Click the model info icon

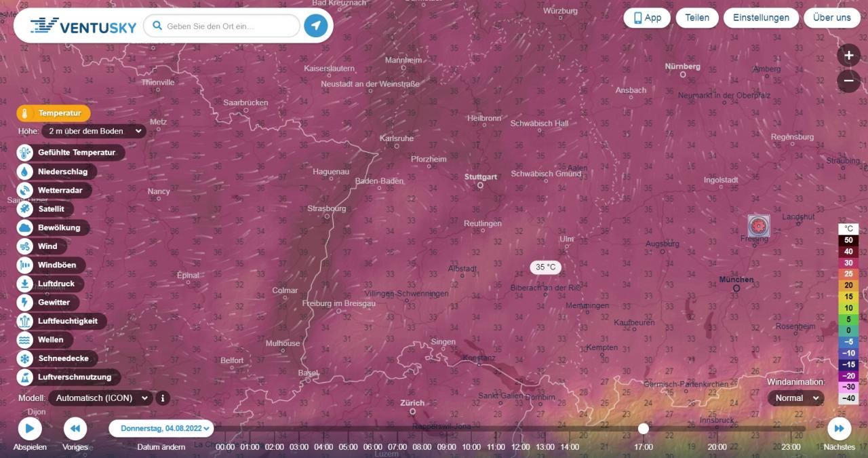[162, 398]
